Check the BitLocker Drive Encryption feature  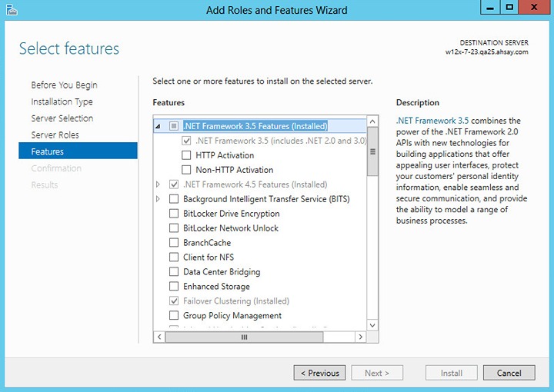pos(174,214)
